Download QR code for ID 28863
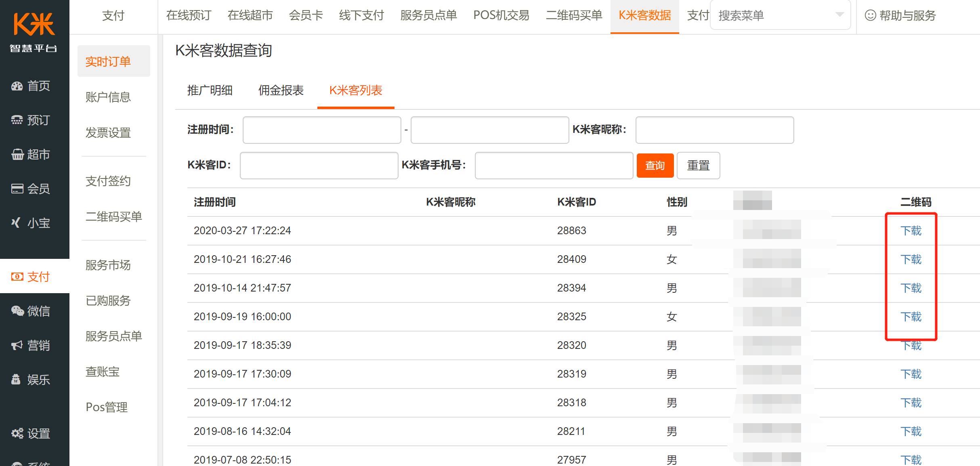 pos(911,231)
